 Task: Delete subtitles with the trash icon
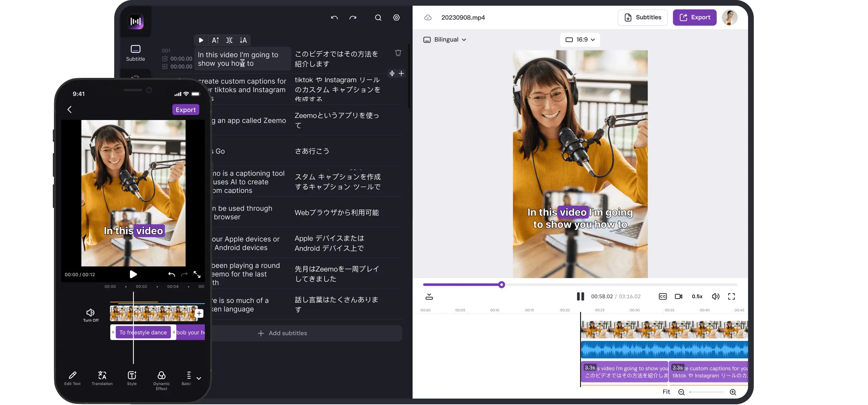(398, 52)
